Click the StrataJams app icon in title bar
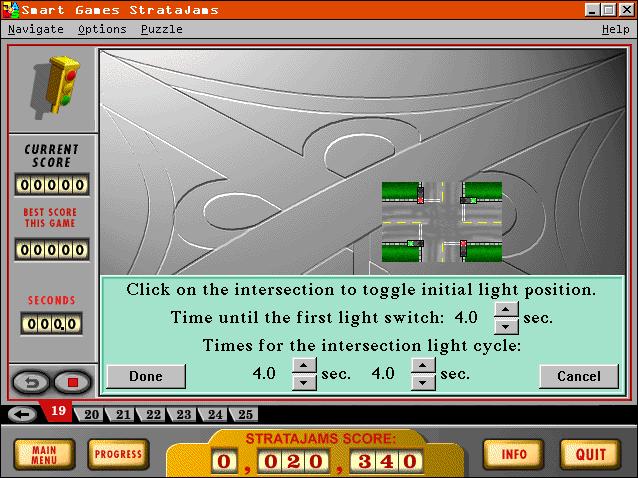Viewport: 638px width, 478px height. 11,10
